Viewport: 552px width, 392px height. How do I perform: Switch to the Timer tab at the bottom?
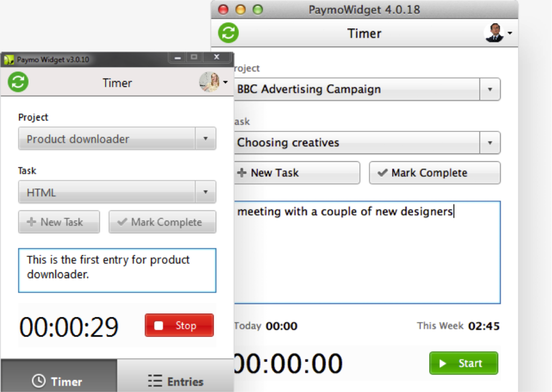[59, 376]
